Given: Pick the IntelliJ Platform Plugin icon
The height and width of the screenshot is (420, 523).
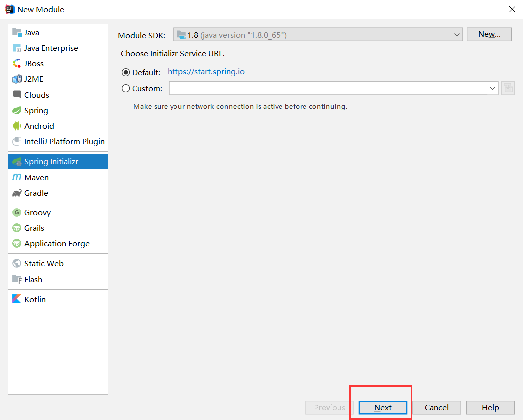Looking at the screenshot, I should [17, 142].
